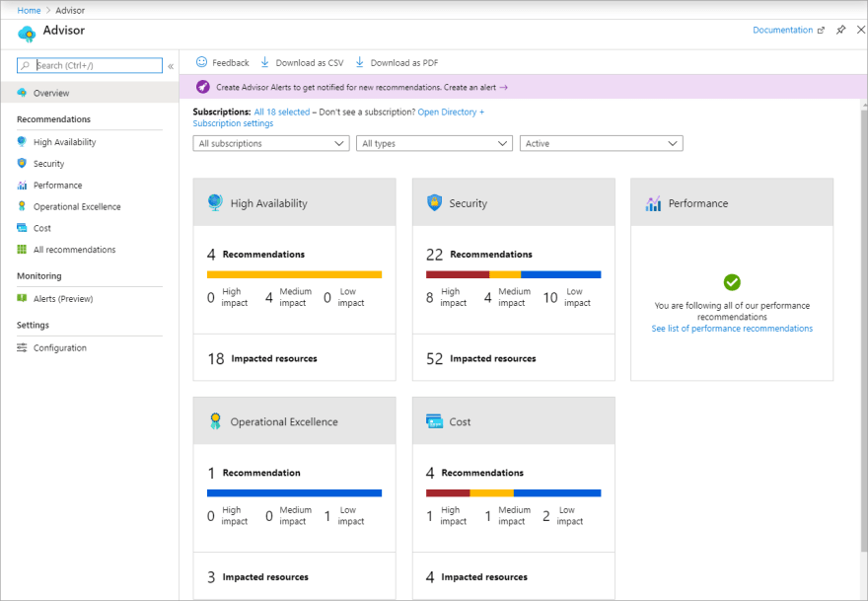868x601 pixels.
Task: Click the rocket icon in alert banner
Action: point(203,87)
